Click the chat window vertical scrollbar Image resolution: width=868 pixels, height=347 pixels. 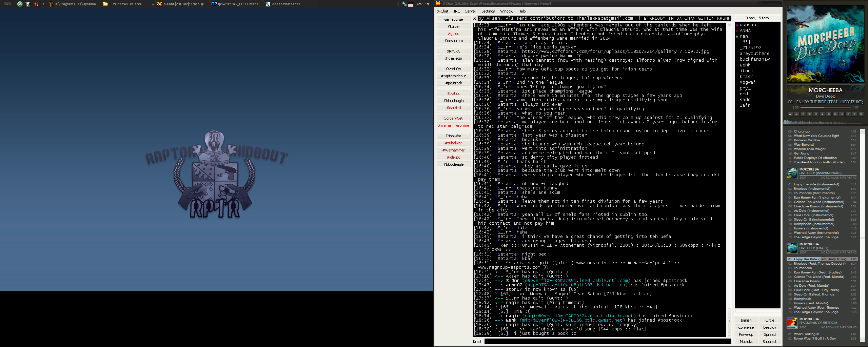(729, 180)
